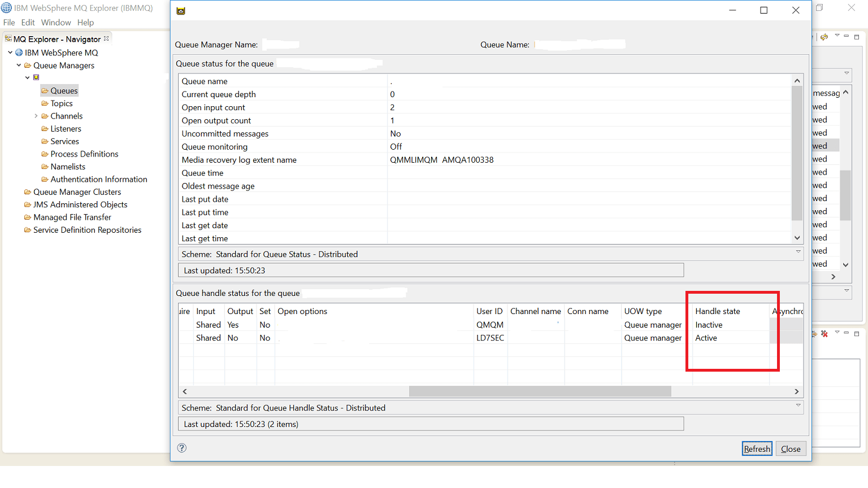The height and width of the screenshot is (488, 868).
Task: Open the dialog help question mark icon
Action: [182, 448]
